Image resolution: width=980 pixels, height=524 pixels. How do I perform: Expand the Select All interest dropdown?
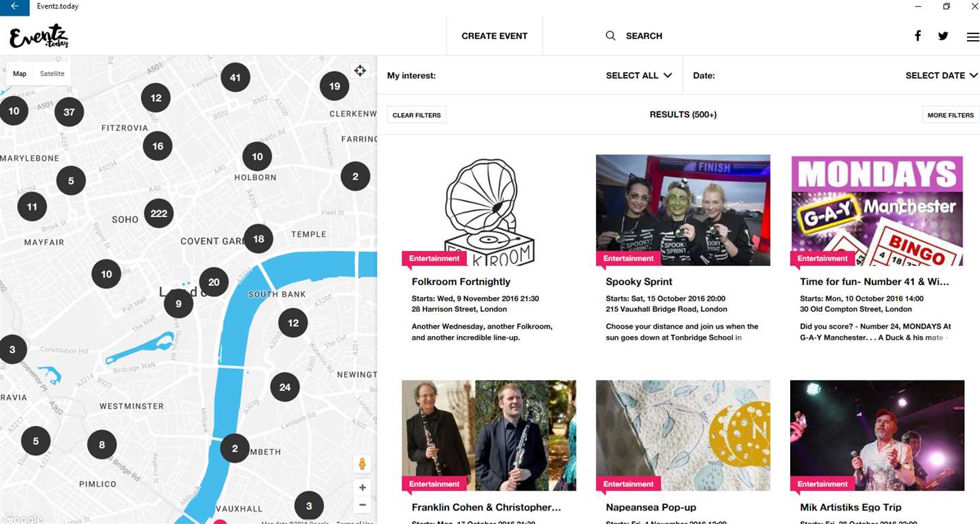tap(639, 76)
